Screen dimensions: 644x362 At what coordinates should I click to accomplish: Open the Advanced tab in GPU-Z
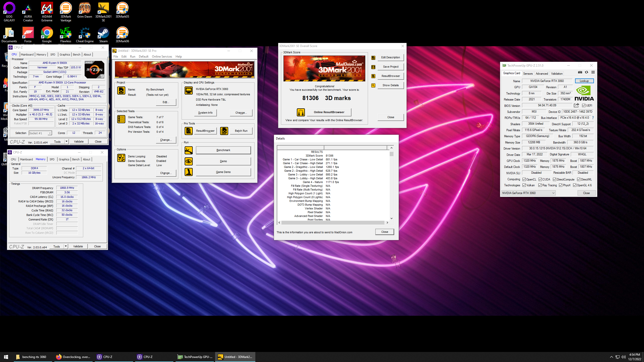542,74
